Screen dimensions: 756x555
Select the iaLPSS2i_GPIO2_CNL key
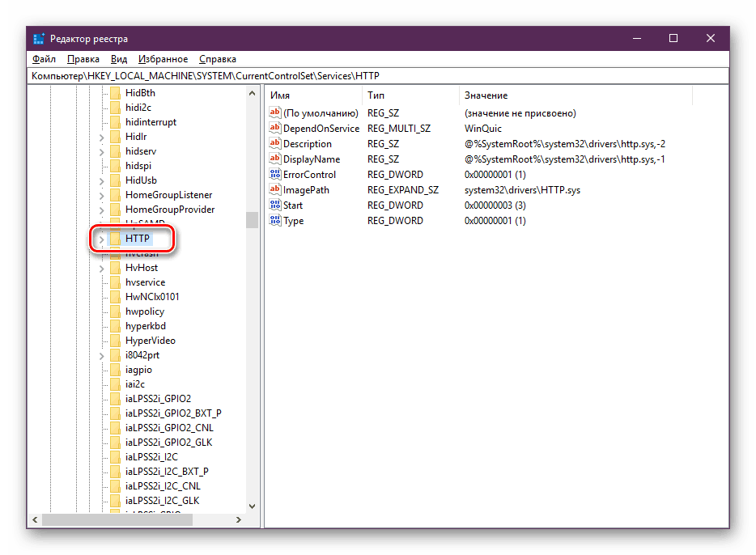[x=169, y=428]
